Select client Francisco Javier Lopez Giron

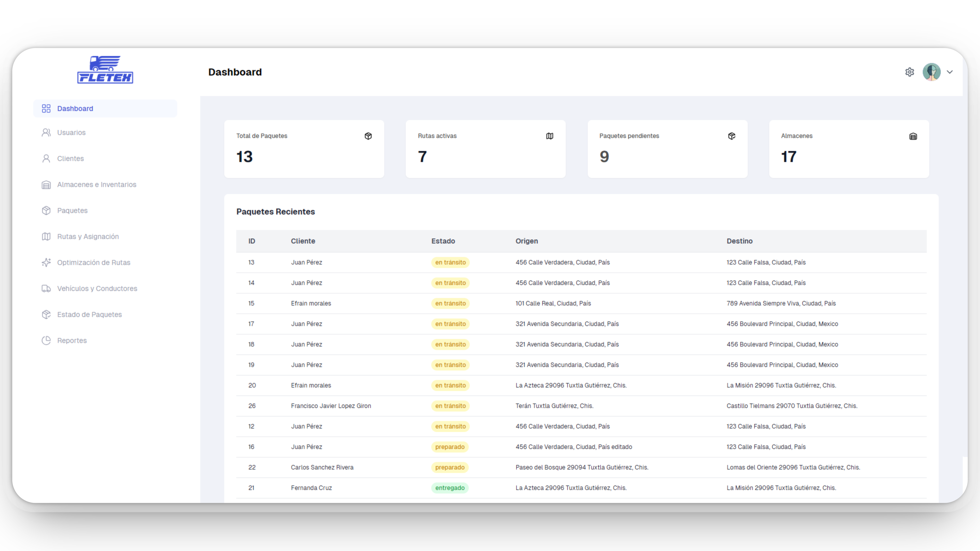[331, 406]
